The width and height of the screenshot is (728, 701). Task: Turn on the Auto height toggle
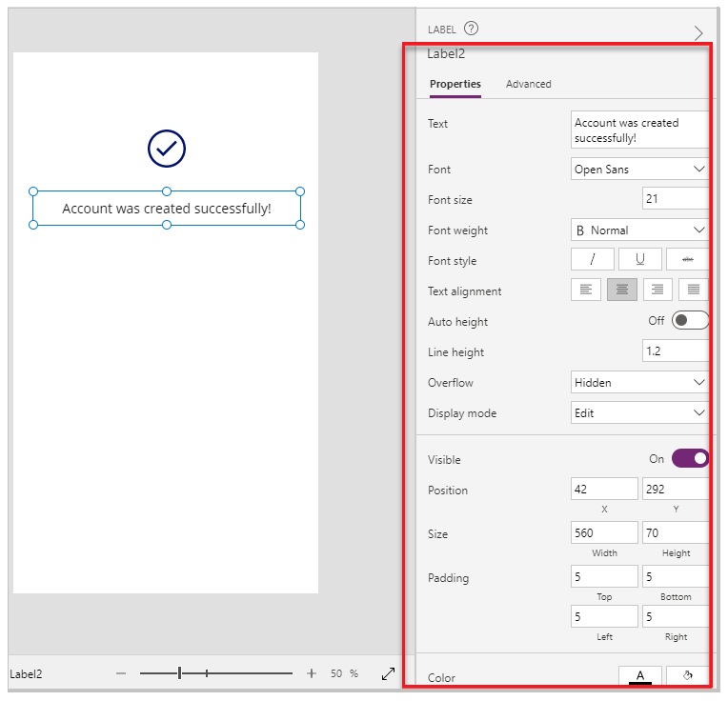coord(691,320)
